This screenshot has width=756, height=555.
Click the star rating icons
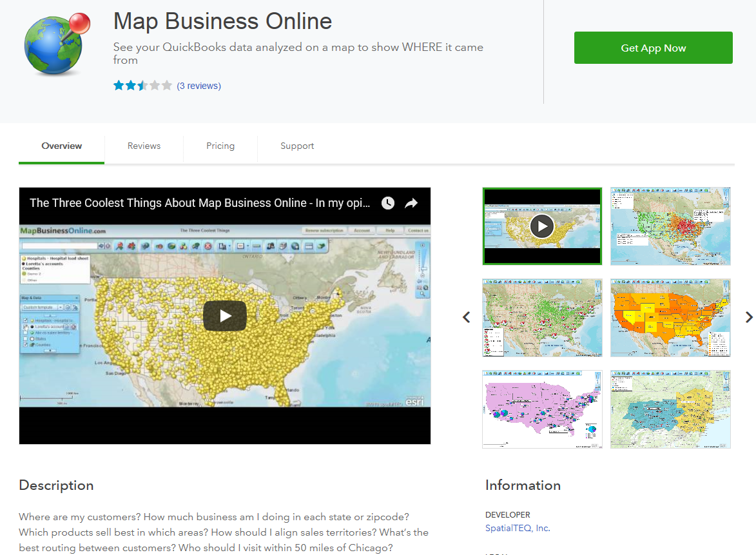(x=142, y=86)
